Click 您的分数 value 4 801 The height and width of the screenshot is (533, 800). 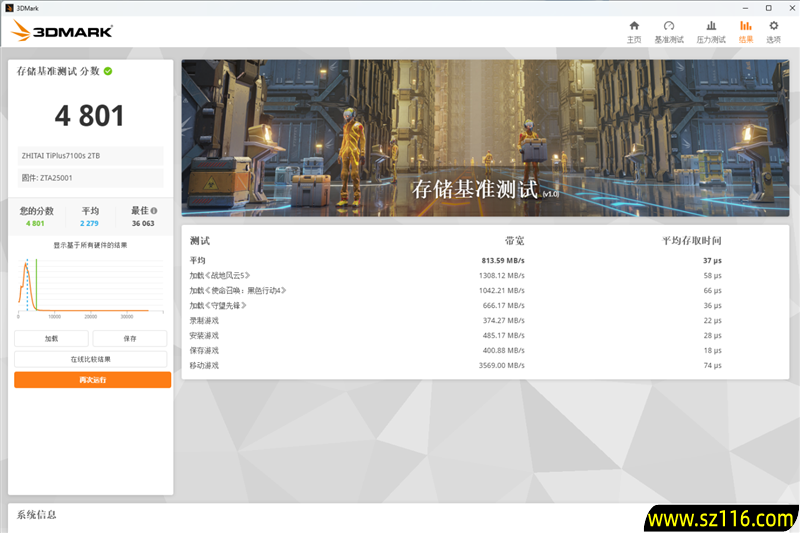[x=35, y=223]
